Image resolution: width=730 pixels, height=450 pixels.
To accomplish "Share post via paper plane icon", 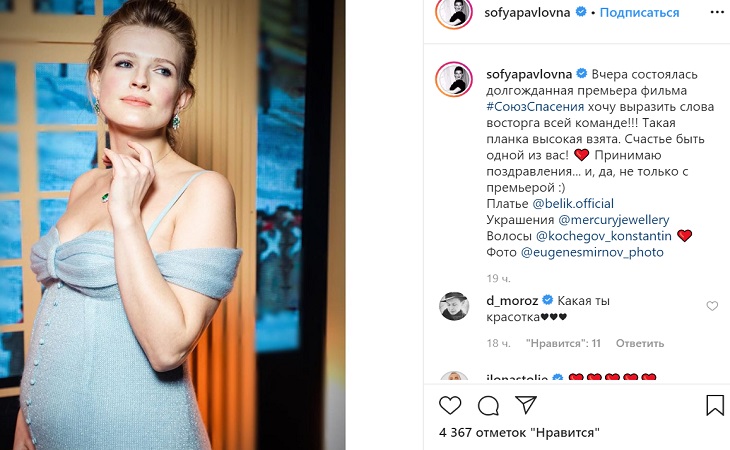I will (526, 405).
